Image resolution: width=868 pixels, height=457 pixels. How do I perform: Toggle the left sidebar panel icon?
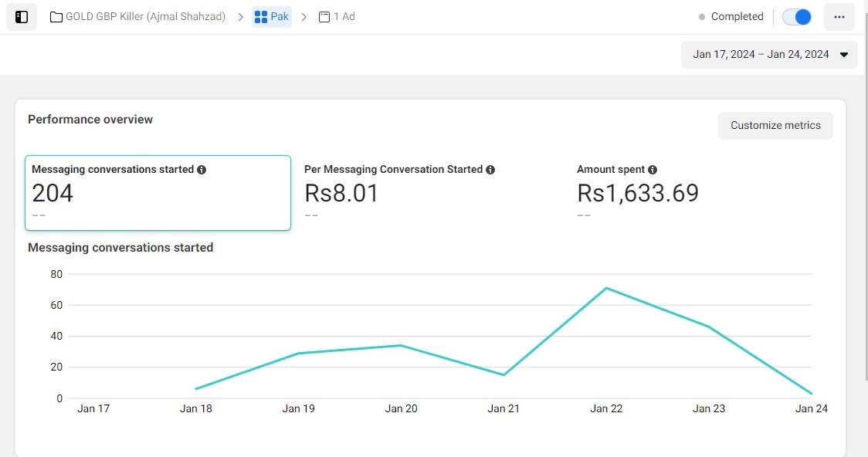tap(22, 17)
